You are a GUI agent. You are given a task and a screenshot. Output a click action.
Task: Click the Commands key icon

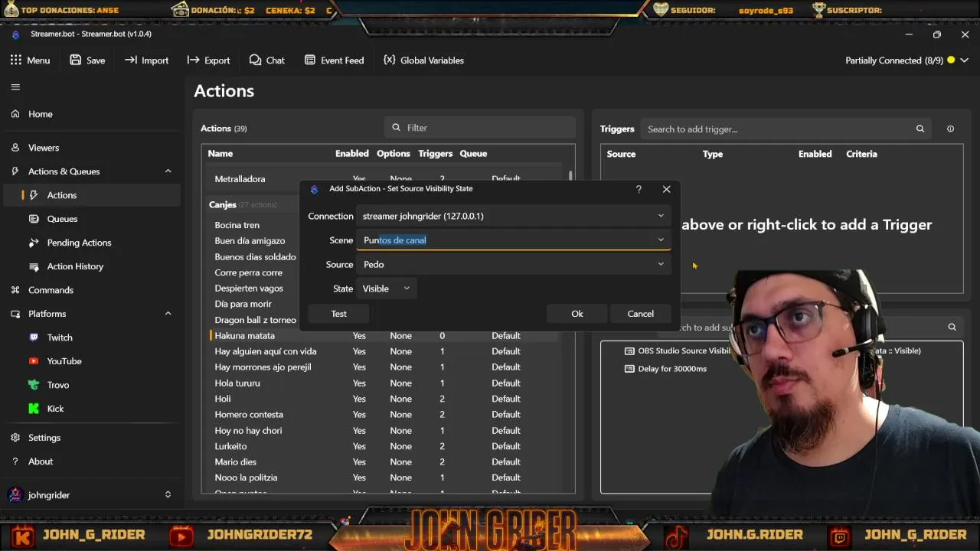[15, 290]
